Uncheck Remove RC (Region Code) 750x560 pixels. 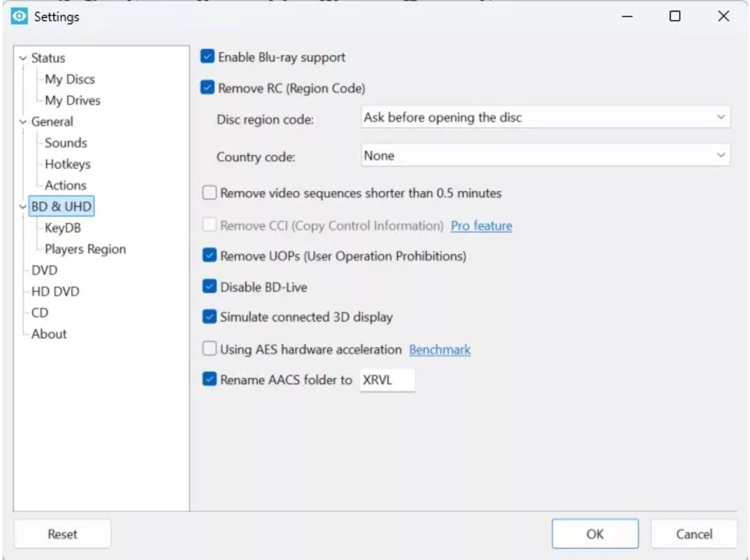(x=208, y=89)
